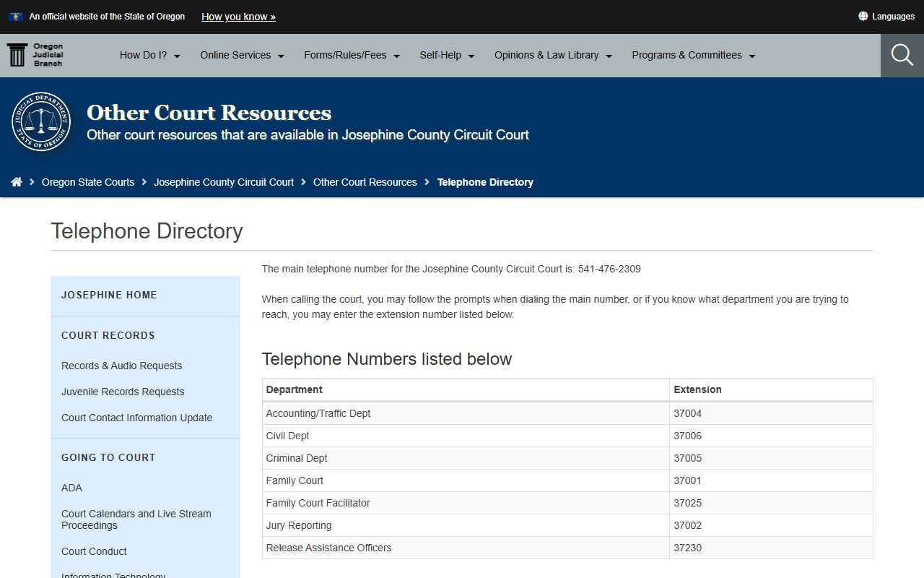Click the 'Other Court Resources' banner title
The image size is (924, 578).
209,113
